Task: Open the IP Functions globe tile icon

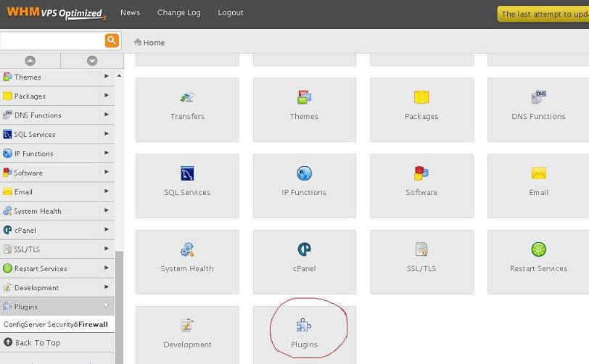Action: (x=304, y=173)
